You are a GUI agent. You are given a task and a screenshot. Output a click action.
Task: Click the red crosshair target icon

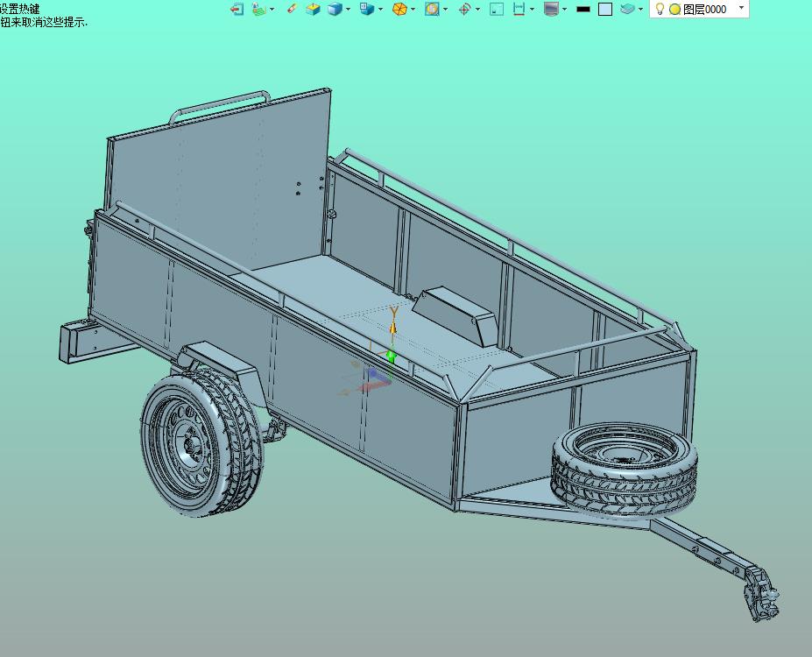pos(464,9)
